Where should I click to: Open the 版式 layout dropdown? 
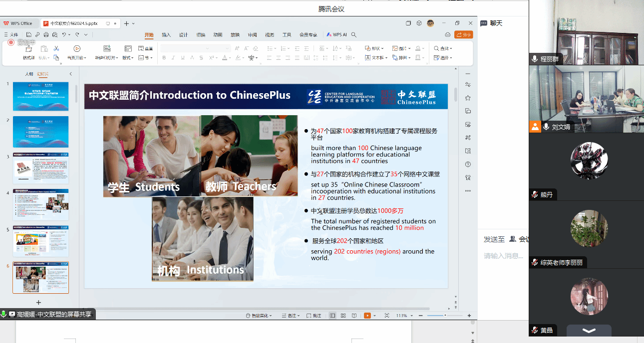[128, 58]
